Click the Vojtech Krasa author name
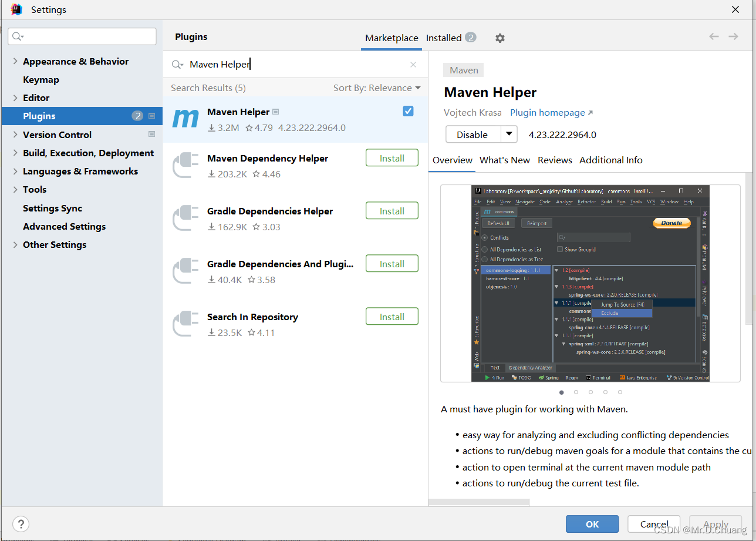Screen dimensions: 756x541 pyautogui.click(x=473, y=112)
